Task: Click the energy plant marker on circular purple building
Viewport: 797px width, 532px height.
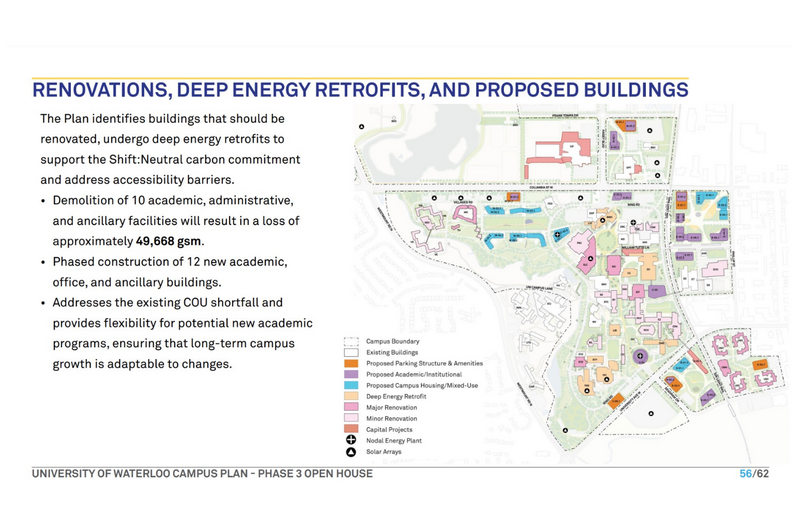Action: (x=641, y=355)
